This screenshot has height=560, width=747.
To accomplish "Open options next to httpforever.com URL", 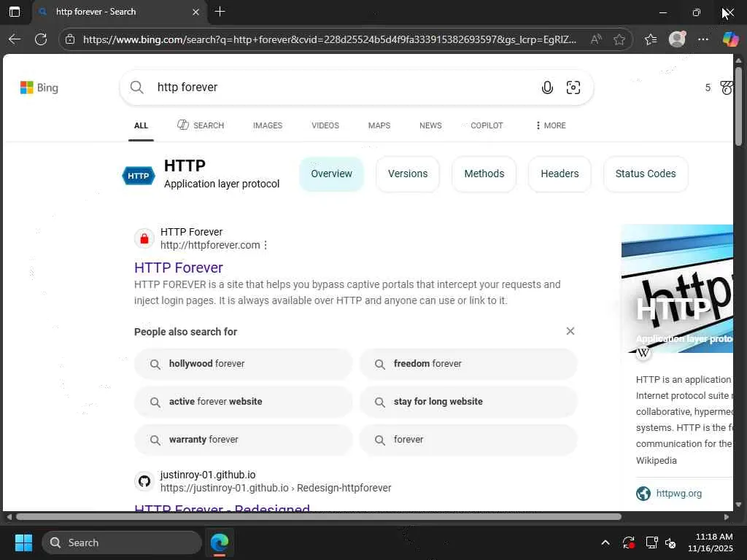I will 266,245.
